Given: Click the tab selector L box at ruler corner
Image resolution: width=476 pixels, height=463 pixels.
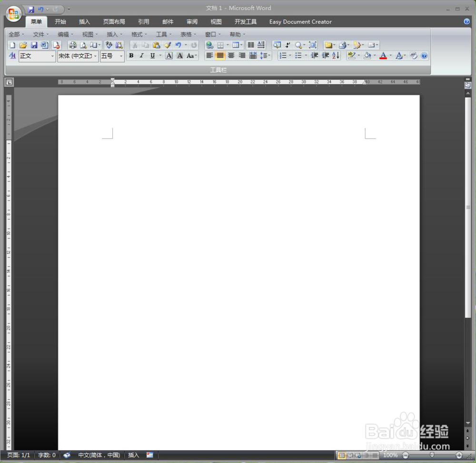Looking at the screenshot, I should 10,82.
